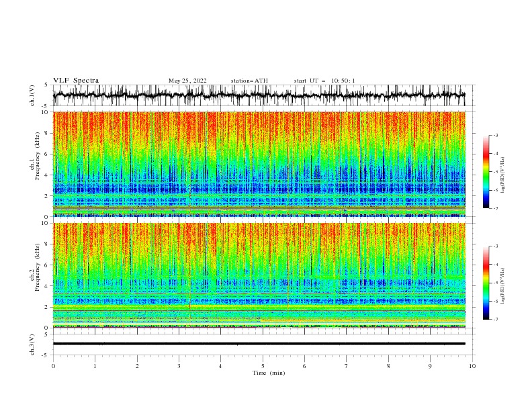Click time axis tick label "4"
Screen dimensions: 532x411
(221, 366)
